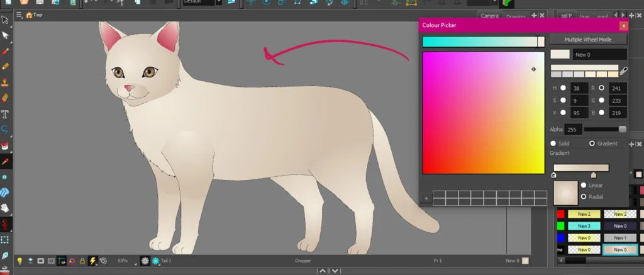
Task: Click the down arrow below the camera view
Action: (x=335, y=271)
